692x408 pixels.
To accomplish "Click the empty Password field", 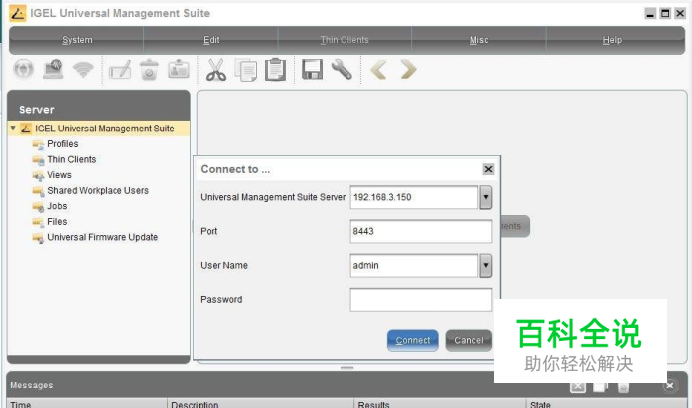I will coord(421,300).
